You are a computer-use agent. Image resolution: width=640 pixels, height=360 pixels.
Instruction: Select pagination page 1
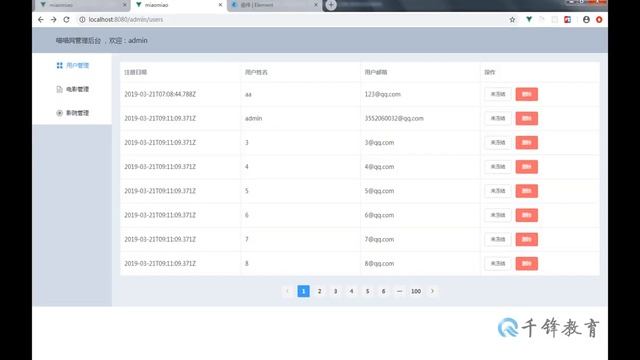click(303, 291)
